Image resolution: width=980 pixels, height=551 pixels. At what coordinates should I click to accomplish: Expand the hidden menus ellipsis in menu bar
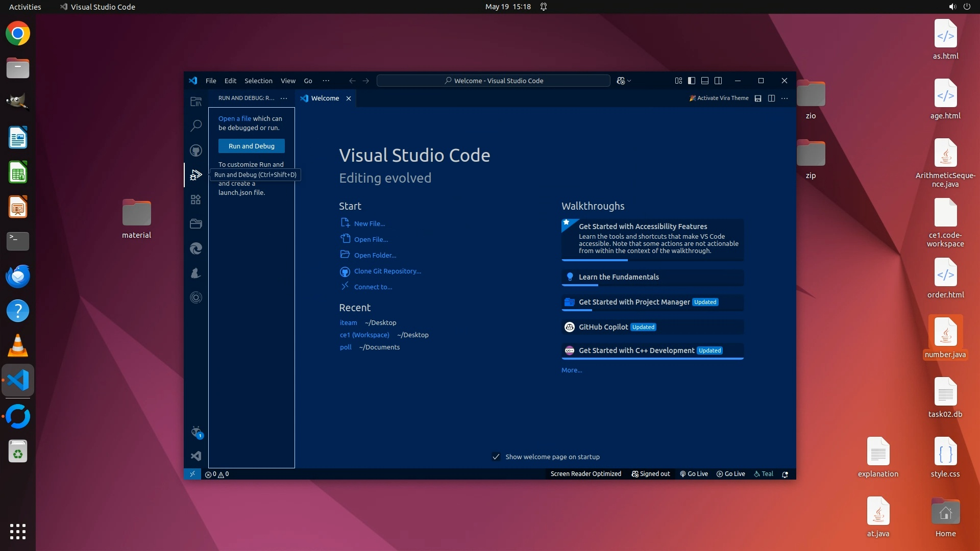(x=326, y=81)
